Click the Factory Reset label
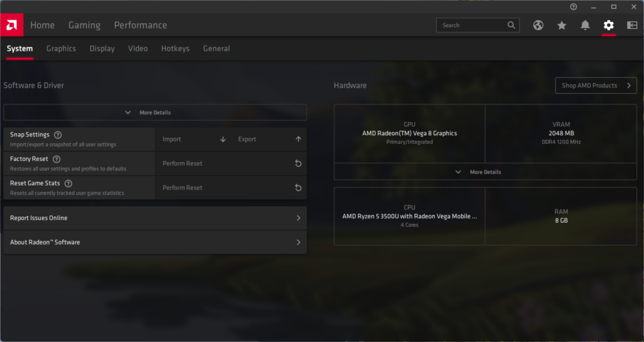Screen dimensions: 644x342 (x=29, y=159)
